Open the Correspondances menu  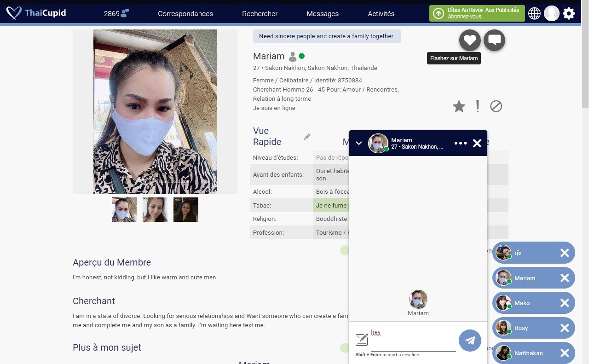[x=185, y=14]
